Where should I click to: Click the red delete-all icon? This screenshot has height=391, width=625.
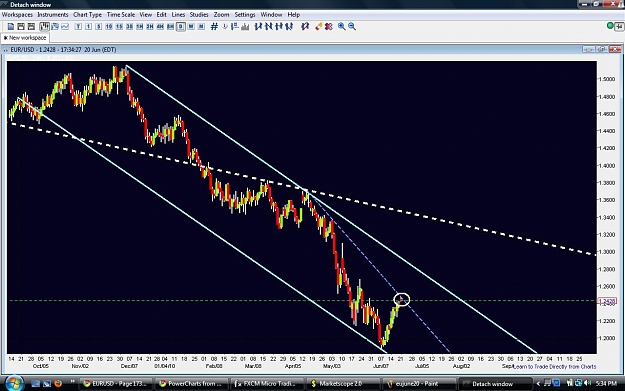click(x=329, y=27)
